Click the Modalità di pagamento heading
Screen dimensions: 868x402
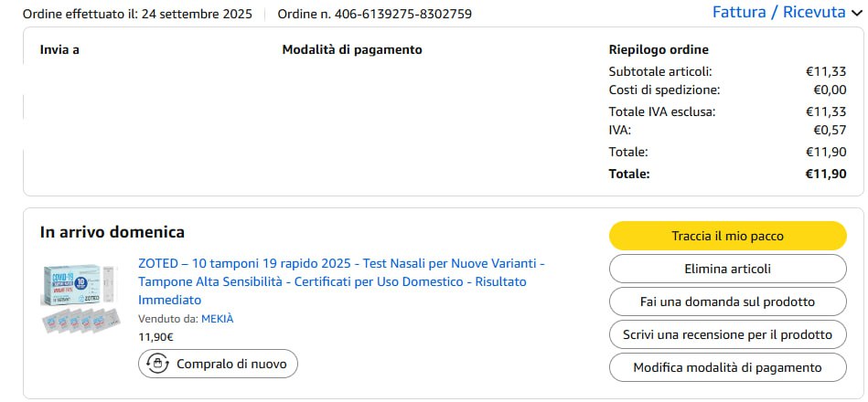(351, 49)
